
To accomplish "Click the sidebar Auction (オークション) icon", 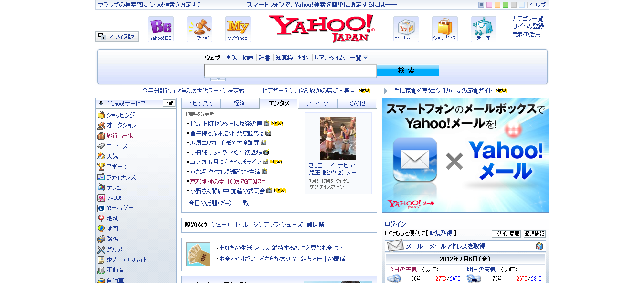I will click(x=101, y=125).
